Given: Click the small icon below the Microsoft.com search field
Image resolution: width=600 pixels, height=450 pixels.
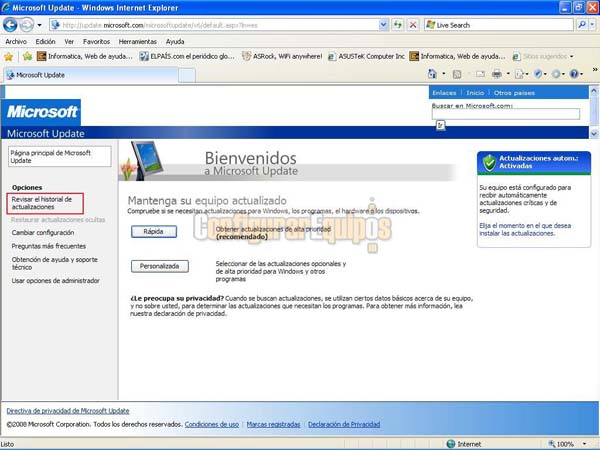Looking at the screenshot, I should 440,125.
